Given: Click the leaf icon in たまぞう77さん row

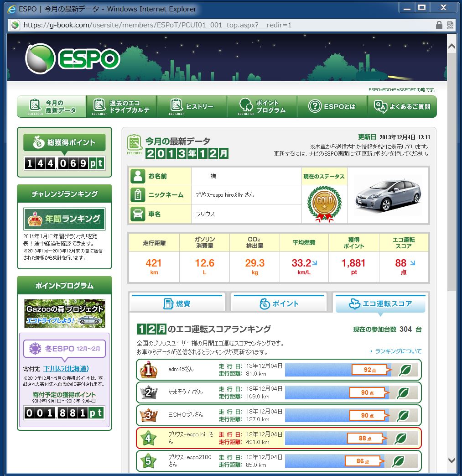Looking at the screenshot, I should pos(404,392).
